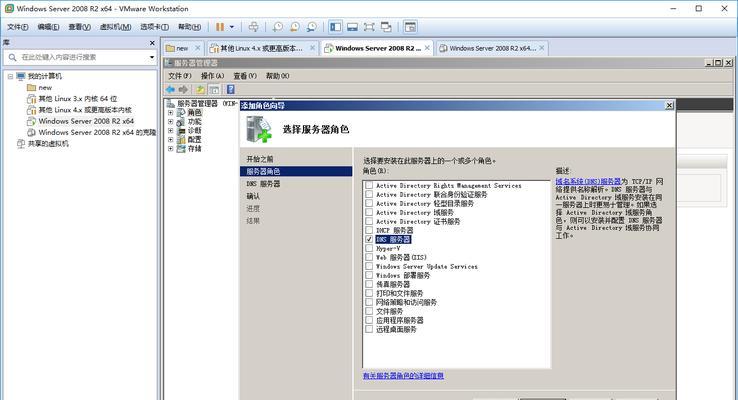The width and height of the screenshot is (738, 400).
Task: Open the power options dropdown arrow
Action: [x=232, y=27]
